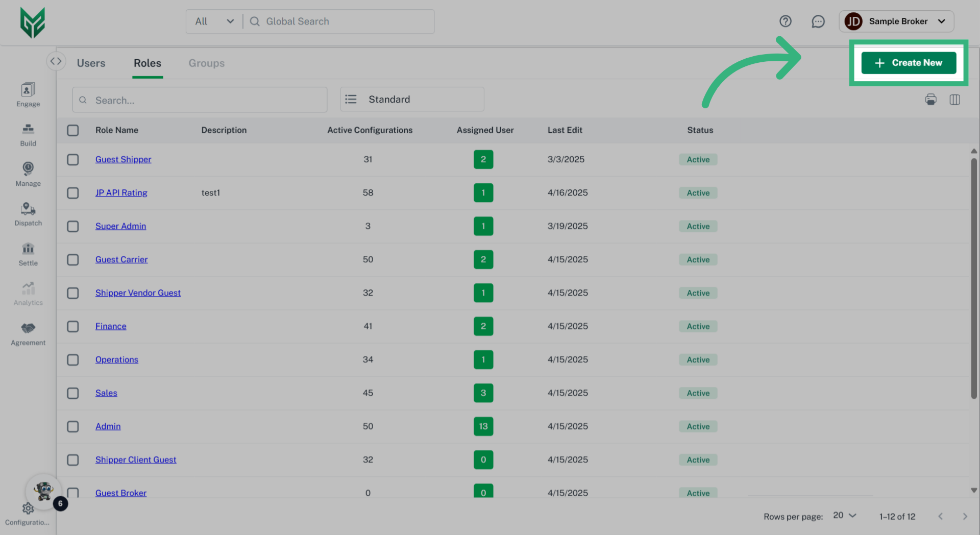
Task: Toggle the select-all header checkbox
Action: [x=73, y=131]
